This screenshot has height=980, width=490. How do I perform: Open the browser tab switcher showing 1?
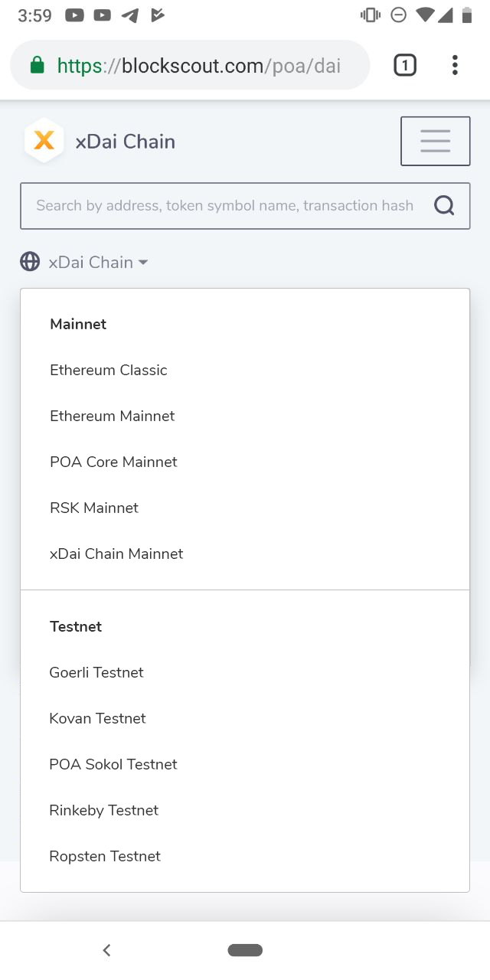click(x=404, y=65)
